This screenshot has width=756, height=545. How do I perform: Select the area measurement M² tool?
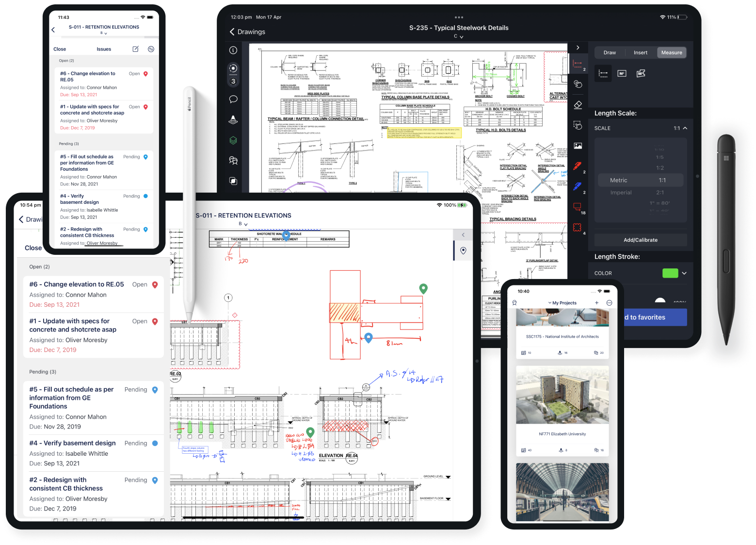(x=622, y=73)
